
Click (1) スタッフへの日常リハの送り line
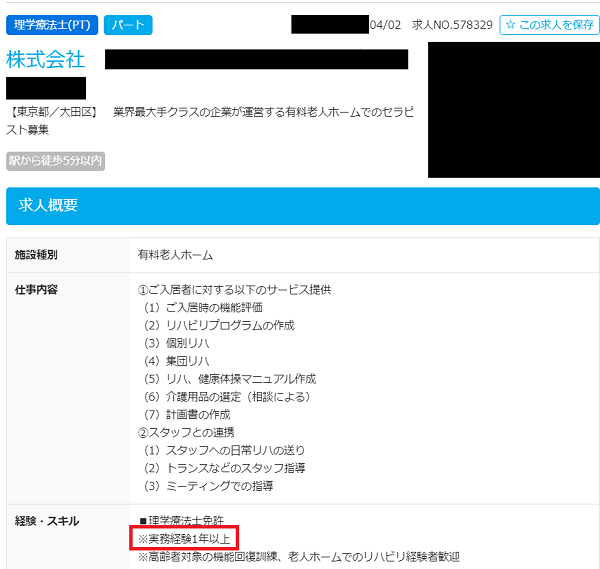[x=225, y=450]
